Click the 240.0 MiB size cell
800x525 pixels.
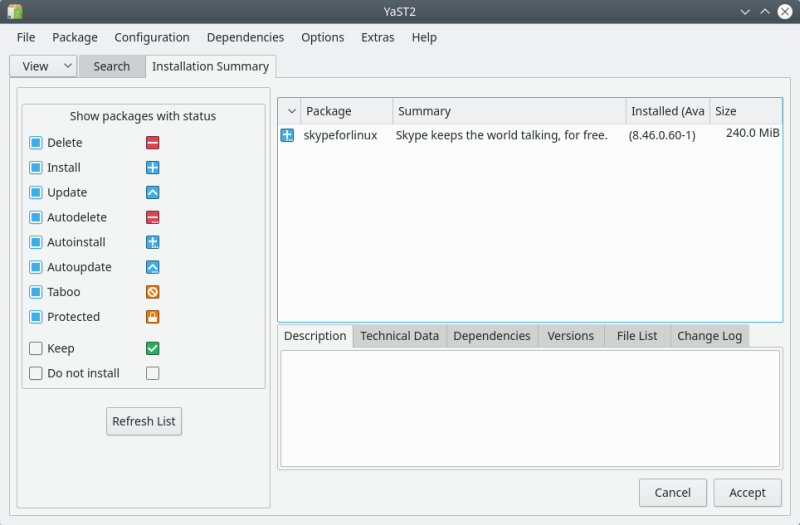click(x=753, y=133)
